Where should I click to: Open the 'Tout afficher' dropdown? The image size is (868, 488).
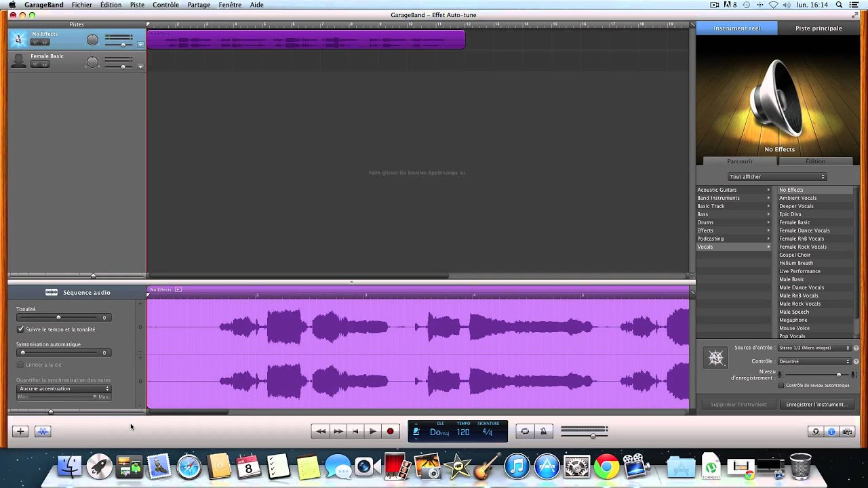tap(777, 177)
